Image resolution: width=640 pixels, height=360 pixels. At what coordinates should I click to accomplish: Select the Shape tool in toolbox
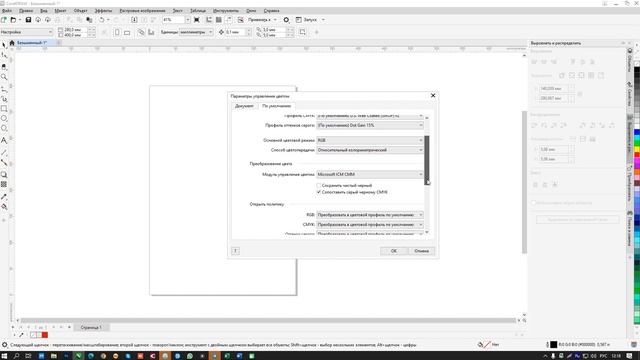(4, 55)
